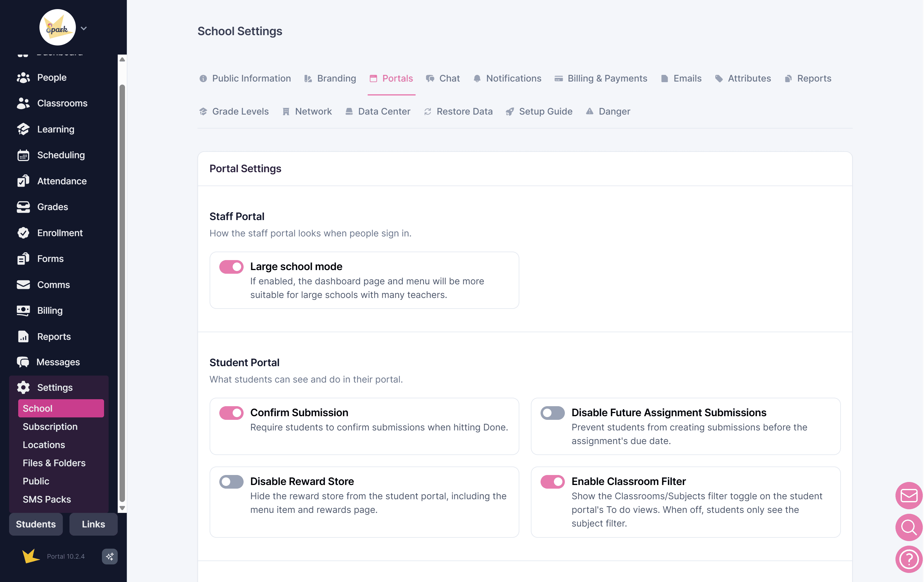The image size is (924, 582).
Task: Click the Links button in sidebar
Action: [x=93, y=524]
